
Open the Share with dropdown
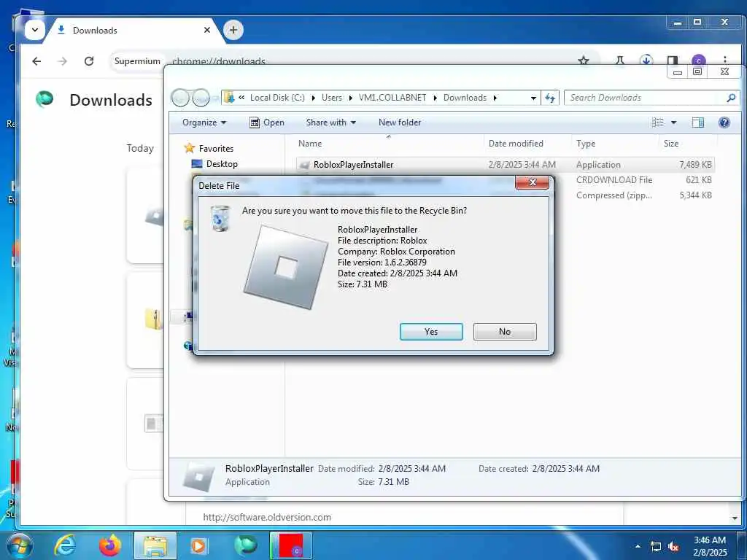click(331, 122)
